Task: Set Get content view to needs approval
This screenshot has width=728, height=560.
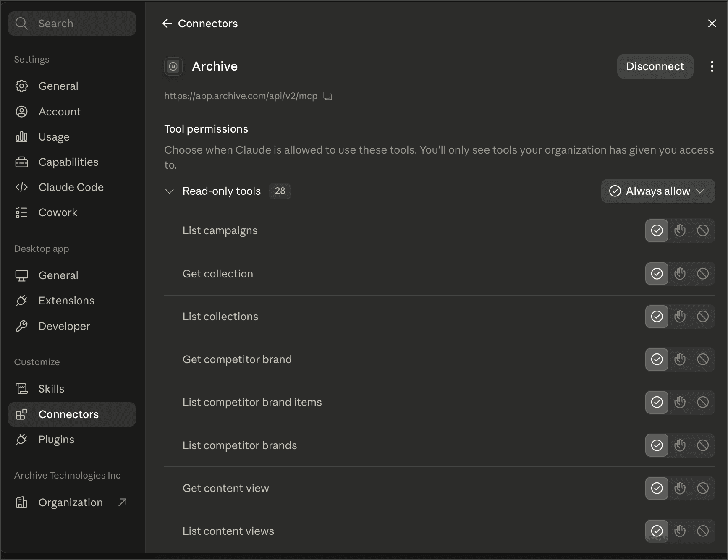Action: pyautogui.click(x=680, y=488)
